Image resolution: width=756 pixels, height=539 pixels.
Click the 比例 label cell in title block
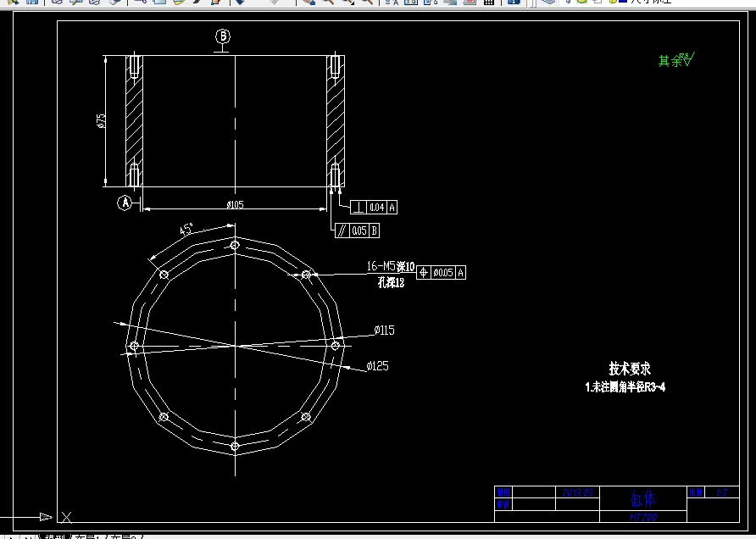(x=696, y=492)
